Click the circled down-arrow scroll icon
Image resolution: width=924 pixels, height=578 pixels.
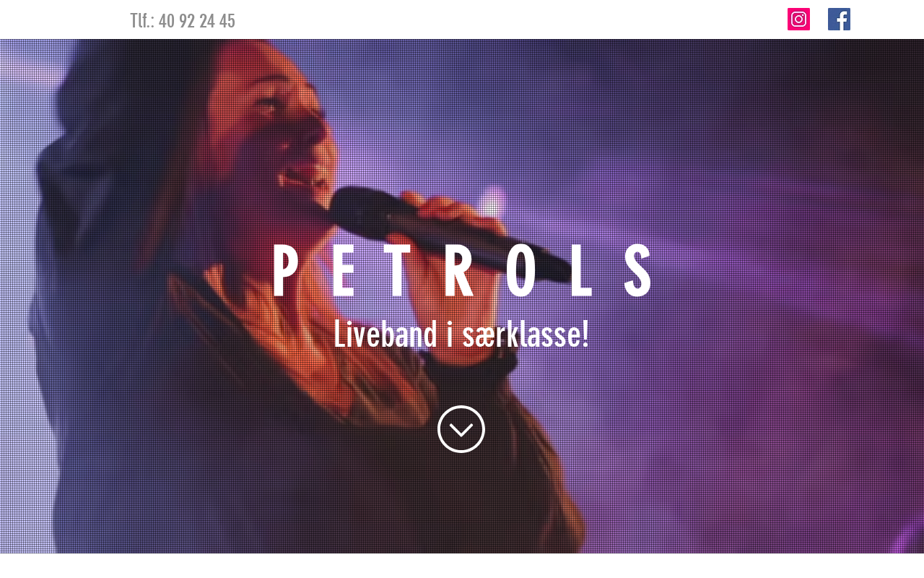461,429
